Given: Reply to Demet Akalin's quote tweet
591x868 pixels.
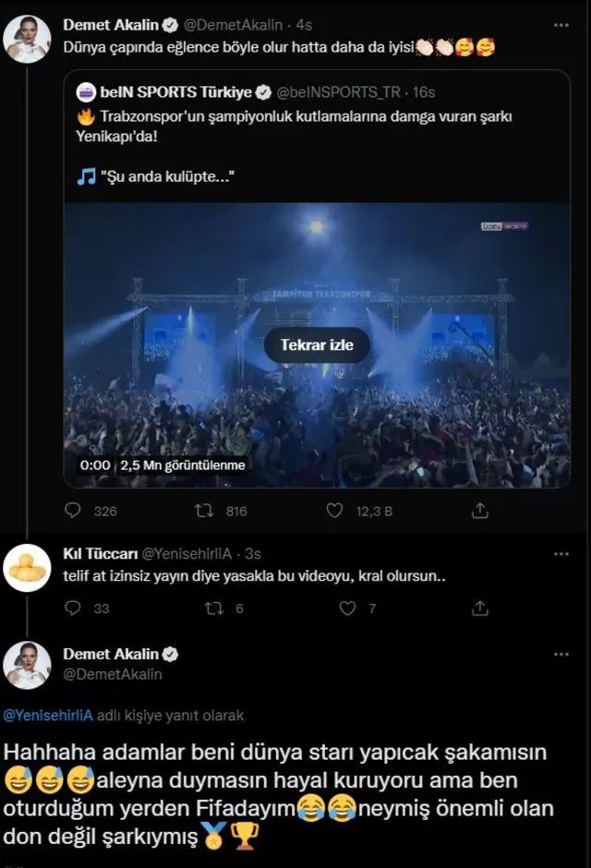Looking at the screenshot, I should click(74, 511).
